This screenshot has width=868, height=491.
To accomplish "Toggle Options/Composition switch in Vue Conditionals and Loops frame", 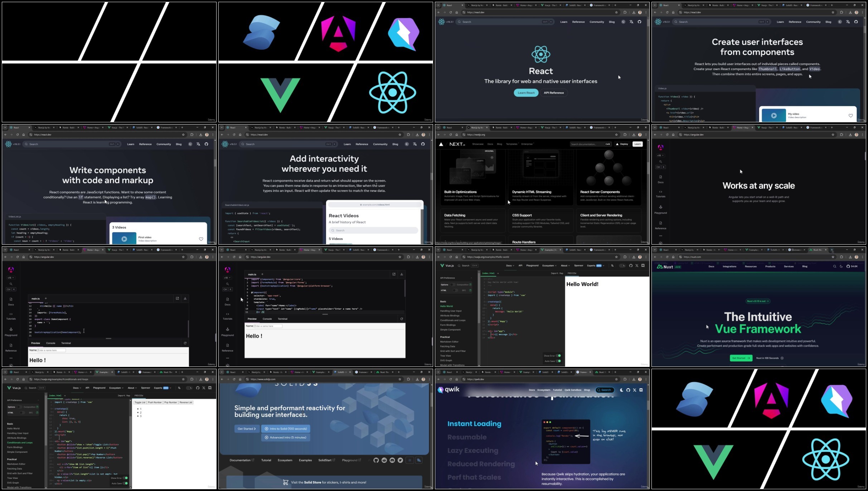I will [x=19, y=407].
